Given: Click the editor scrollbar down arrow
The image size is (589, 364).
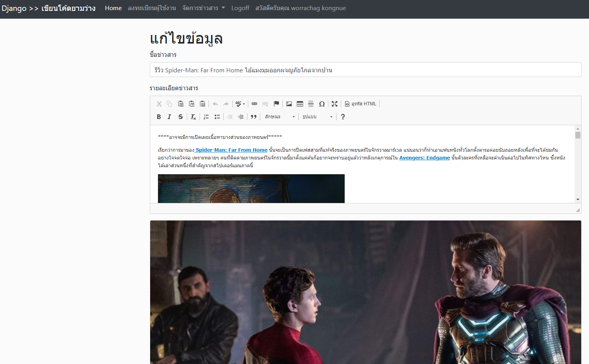Looking at the screenshot, I should 578,199.
